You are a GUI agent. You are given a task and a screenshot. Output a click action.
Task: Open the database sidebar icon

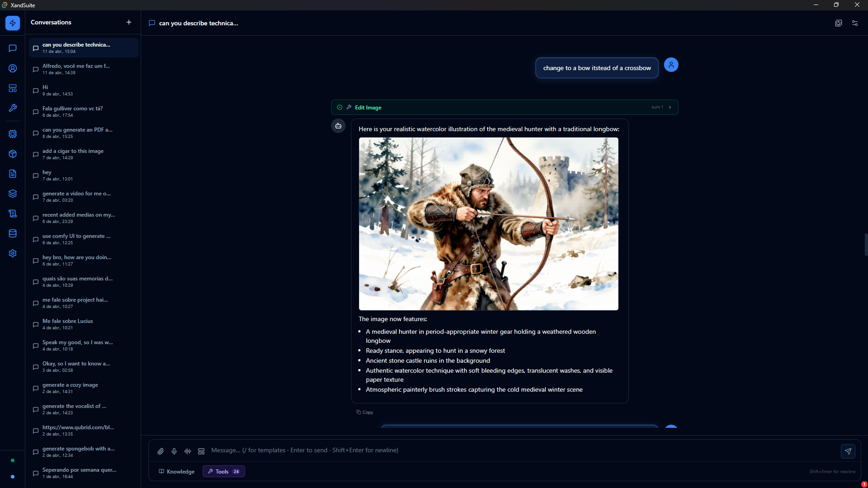[12, 233]
